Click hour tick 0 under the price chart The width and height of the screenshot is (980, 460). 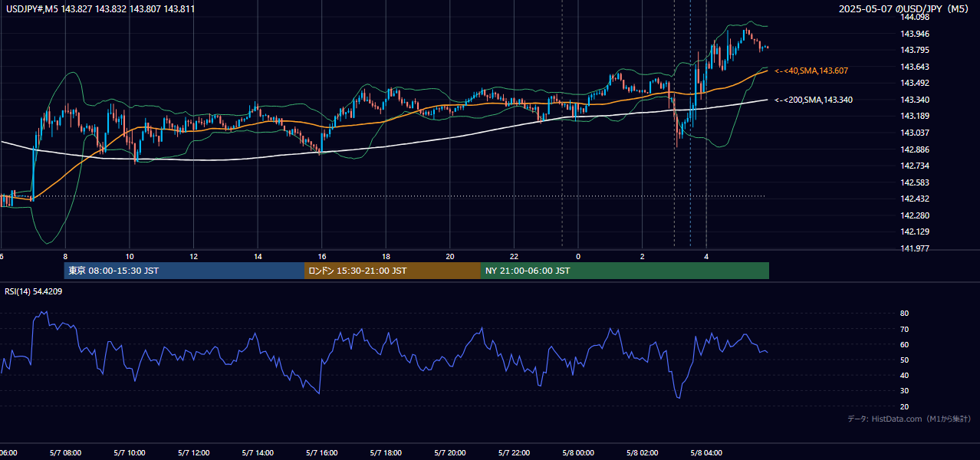[578, 257]
